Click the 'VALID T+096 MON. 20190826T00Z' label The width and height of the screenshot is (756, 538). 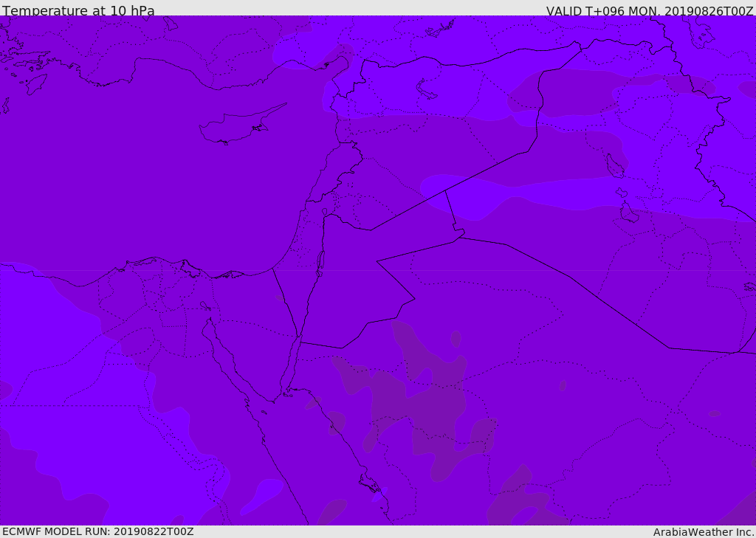(650, 11)
